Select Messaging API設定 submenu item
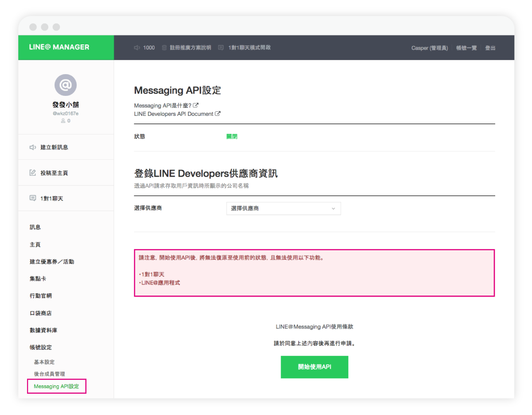 (x=56, y=387)
